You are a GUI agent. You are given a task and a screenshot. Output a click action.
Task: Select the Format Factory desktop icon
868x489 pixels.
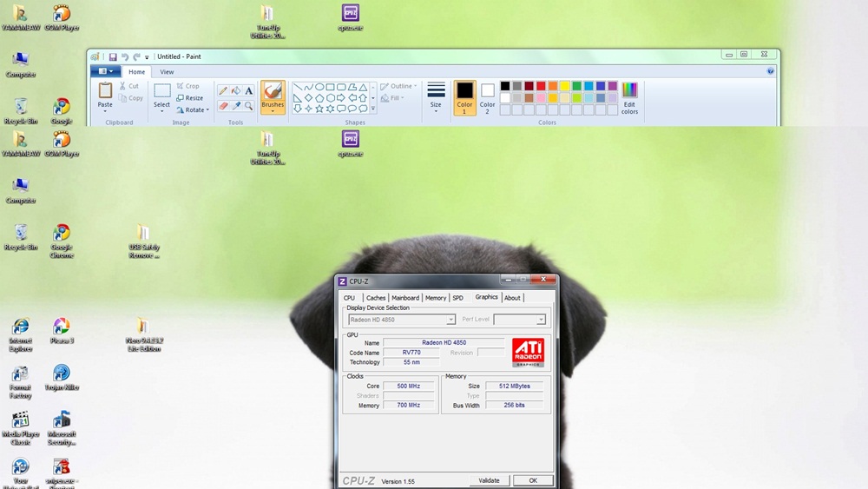pyautogui.click(x=21, y=382)
